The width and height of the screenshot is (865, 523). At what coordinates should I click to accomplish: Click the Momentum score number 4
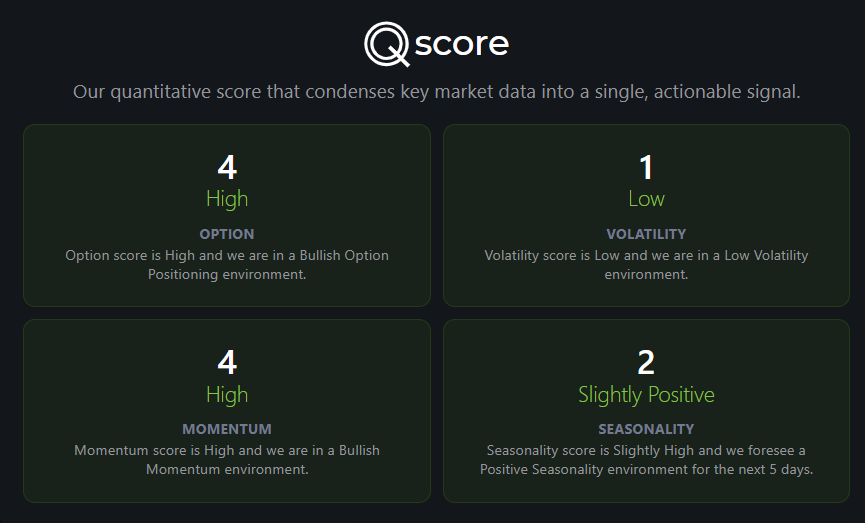227,362
